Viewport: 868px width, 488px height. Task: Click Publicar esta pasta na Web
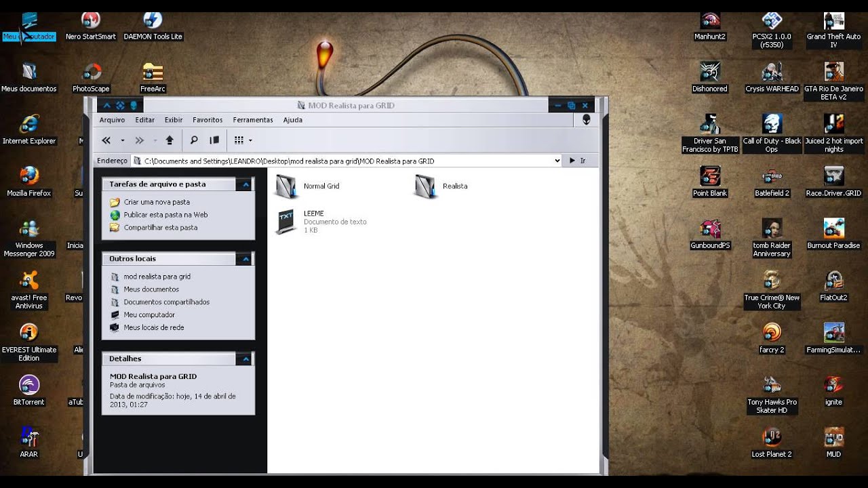(x=165, y=215)
